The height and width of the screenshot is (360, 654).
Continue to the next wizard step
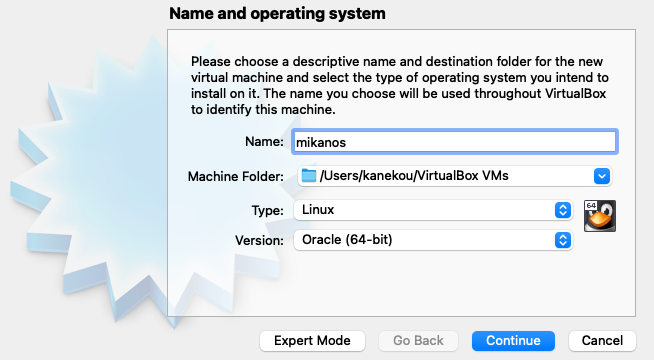(x=513, y=341)
